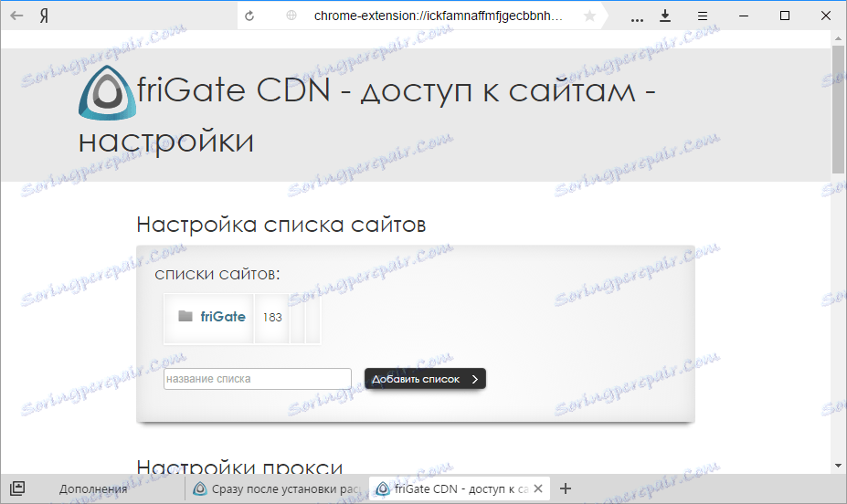Minimize the browser window
The height and width of the screenshot is (504, 847).
(744, 16)
